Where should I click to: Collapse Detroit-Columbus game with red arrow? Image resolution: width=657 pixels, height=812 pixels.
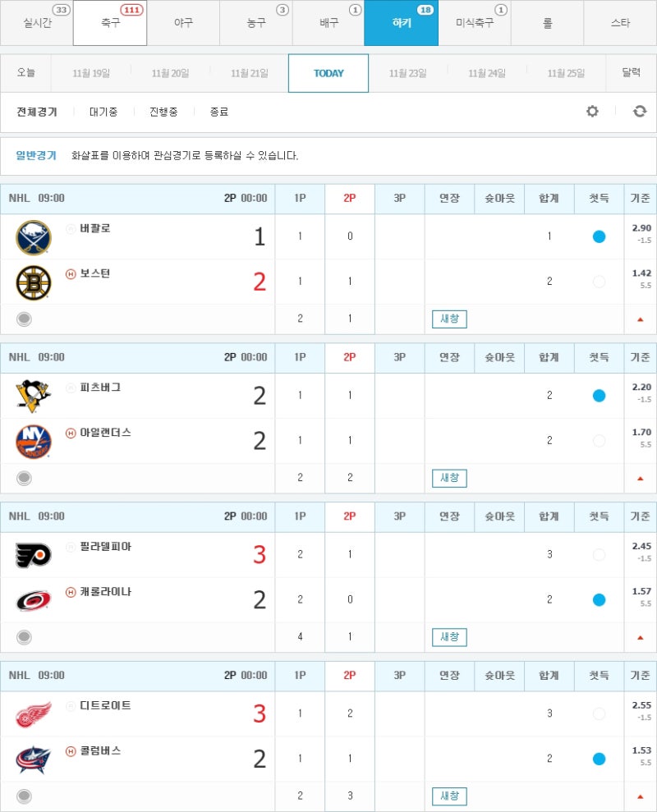tap(641, 796)
